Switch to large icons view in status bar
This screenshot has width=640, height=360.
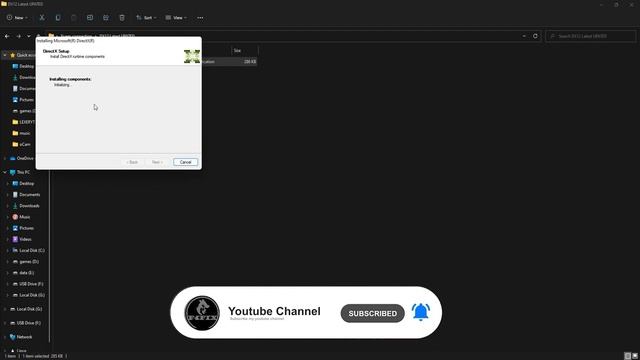pos(634,356)
